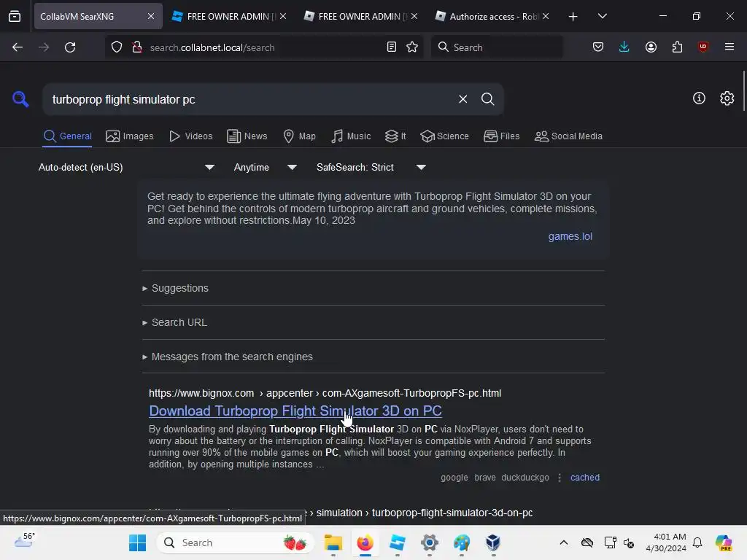Screen dimensions: 747x560
Task: List all tabs dropdown arrow
Action: (x=602, y=16)
